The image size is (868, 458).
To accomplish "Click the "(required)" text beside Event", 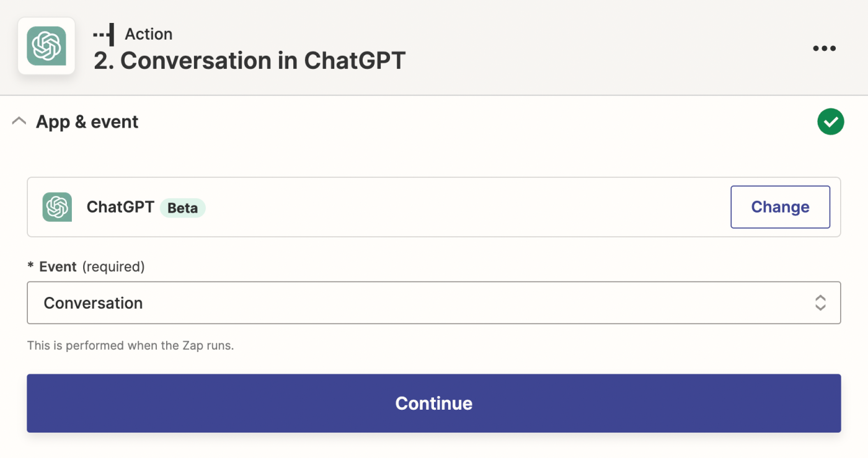I will tap(113, 266).
